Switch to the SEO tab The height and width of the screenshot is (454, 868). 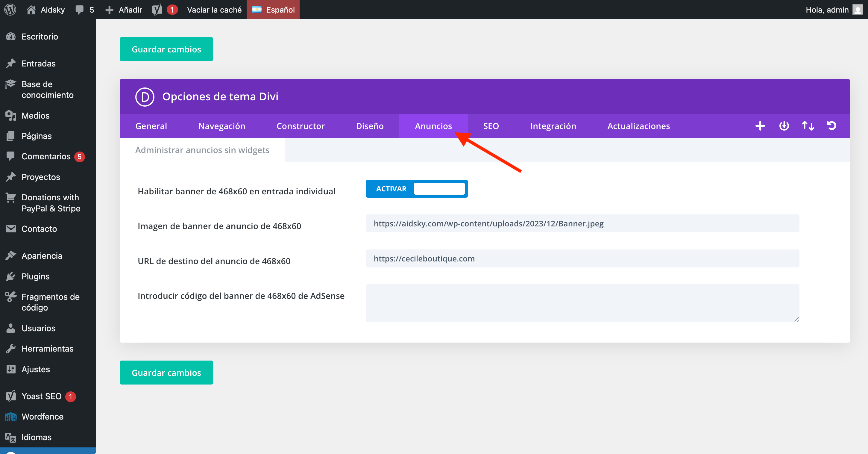click(491, 126)
